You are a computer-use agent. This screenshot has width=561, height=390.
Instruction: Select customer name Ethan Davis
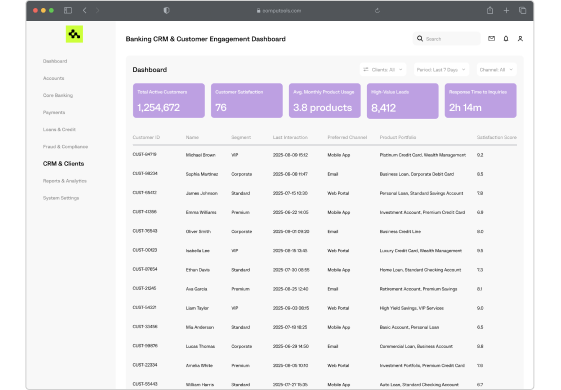198,270
